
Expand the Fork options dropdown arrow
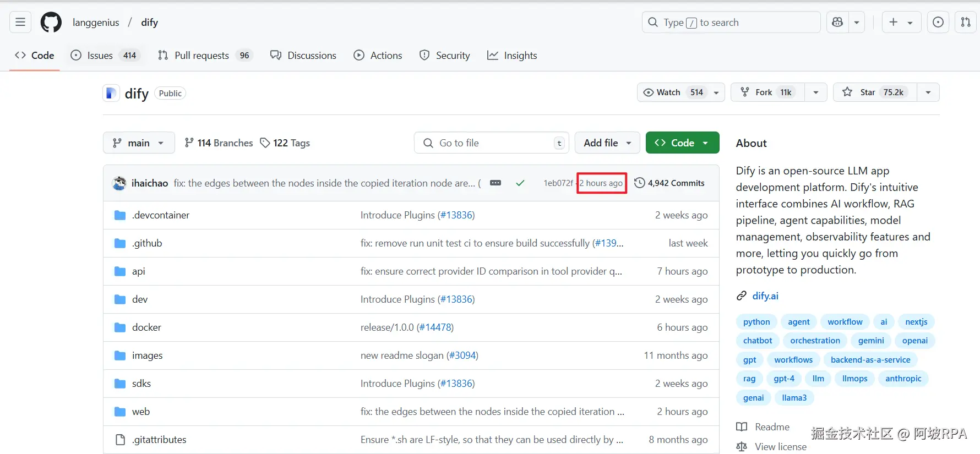(x=816, y=92)
